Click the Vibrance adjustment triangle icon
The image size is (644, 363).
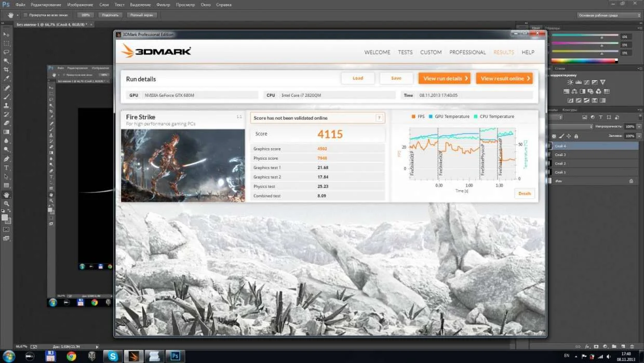(603, 82)
